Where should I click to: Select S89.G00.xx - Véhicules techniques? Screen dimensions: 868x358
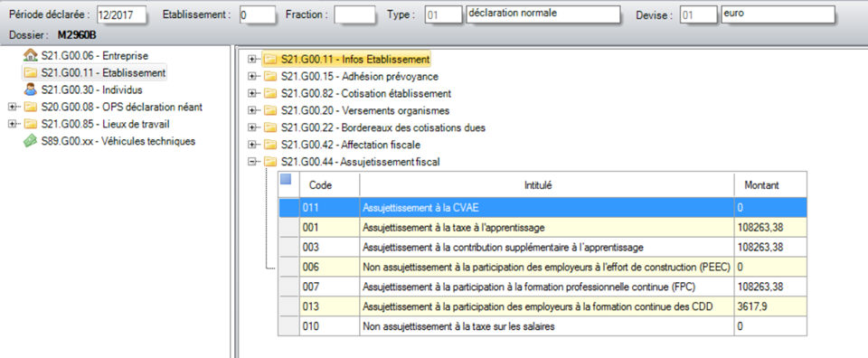(118, 141)
